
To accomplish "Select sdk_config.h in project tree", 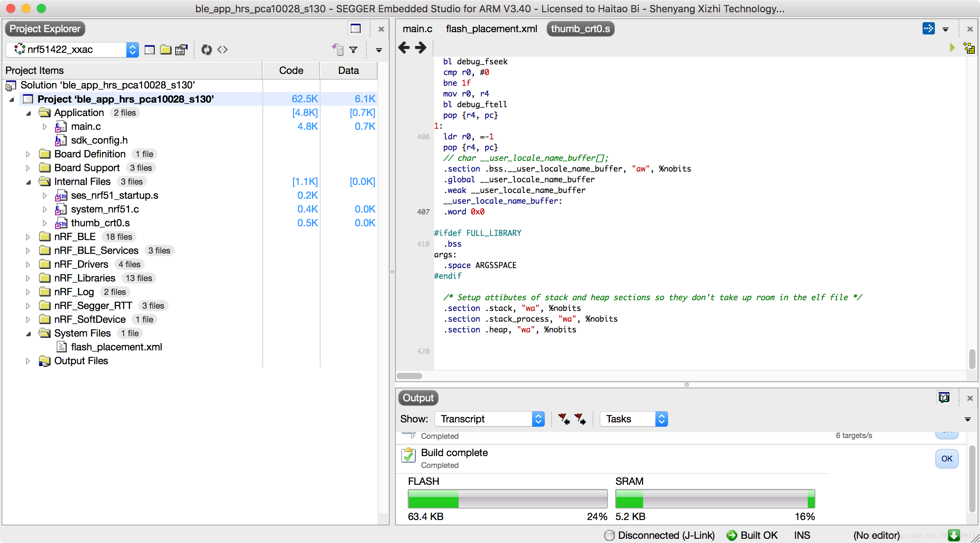I will pyautogui.click(x=99, y=141).
